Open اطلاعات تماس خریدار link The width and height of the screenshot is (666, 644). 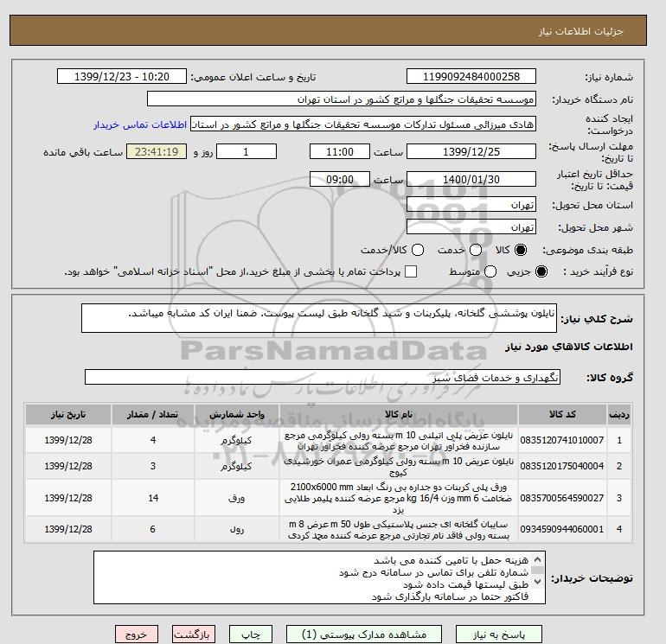(140, 124)
